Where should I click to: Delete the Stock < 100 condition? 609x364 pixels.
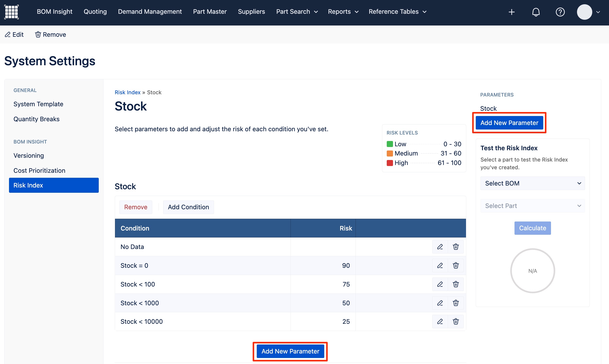click(456, 284)
